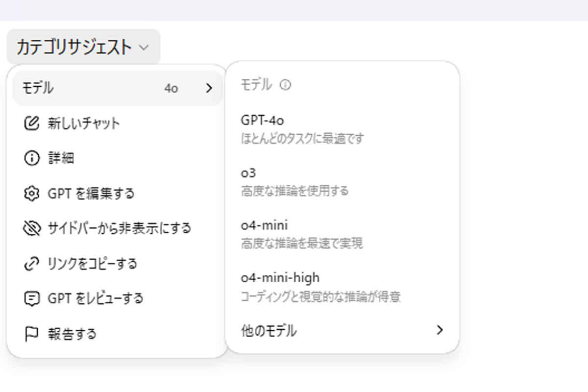Click the review speech bubble icon

[x=31, y=298]
